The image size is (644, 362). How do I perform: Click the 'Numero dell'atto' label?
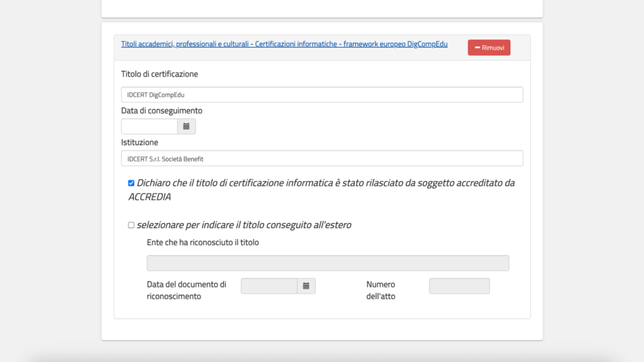pos(381,290)
